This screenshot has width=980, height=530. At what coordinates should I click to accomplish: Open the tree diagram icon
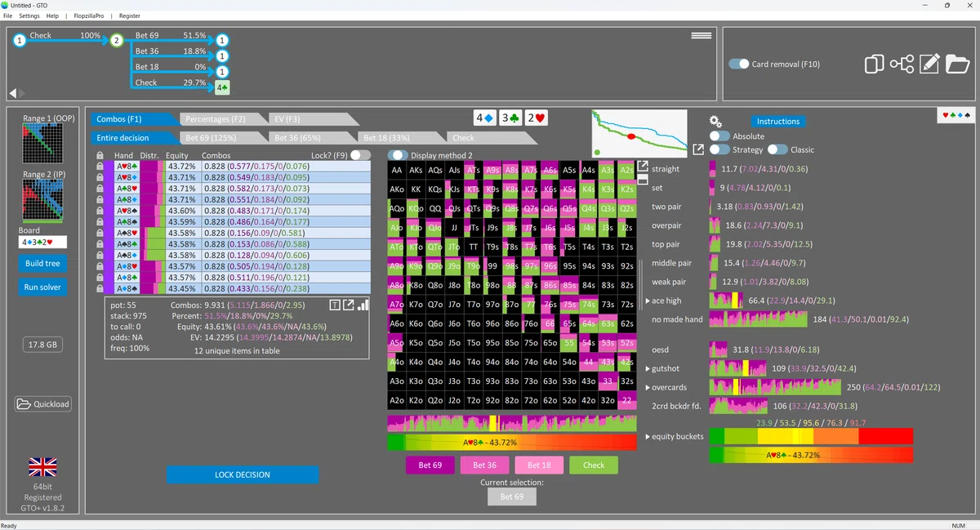[x=902, y=64]
